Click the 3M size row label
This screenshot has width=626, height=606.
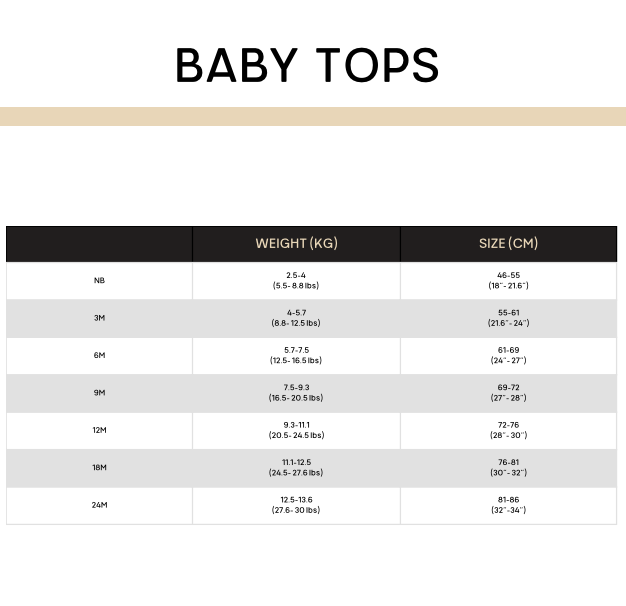pyautogui.click(x=99, y=318)
